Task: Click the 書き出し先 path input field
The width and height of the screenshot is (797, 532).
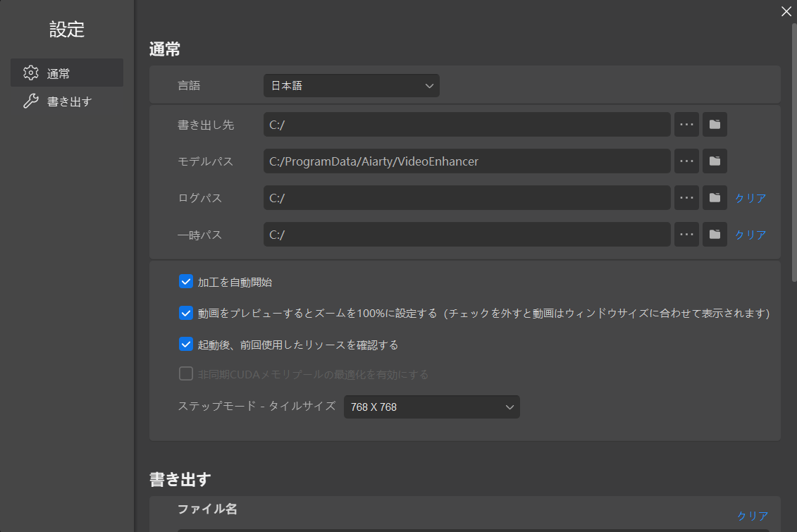Action: pyautogui.click(x=467, y=125)
